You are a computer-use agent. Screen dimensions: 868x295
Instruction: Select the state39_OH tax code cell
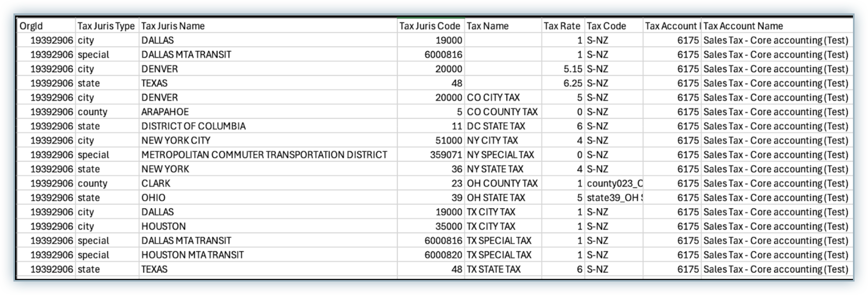[614, 198]
